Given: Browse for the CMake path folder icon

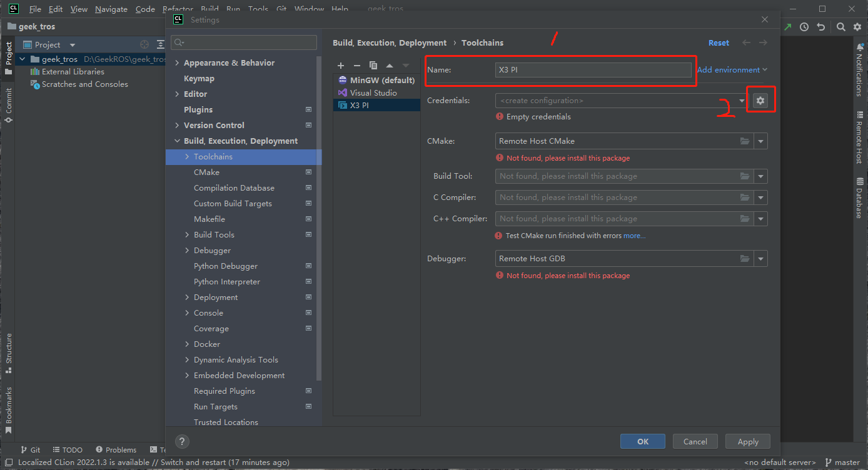Looking at the screenshot, I should point(745,141).
